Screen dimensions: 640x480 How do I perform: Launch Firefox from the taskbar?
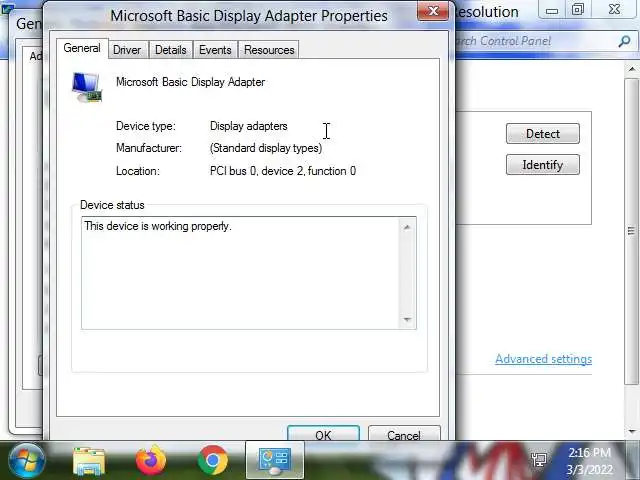[x=151, y=460]
